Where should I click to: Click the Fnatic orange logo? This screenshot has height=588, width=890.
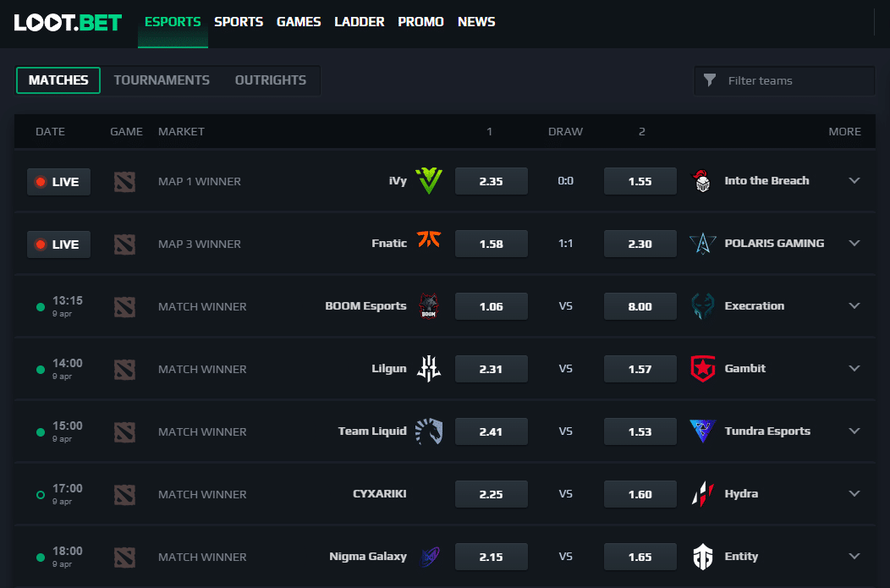[429, 239]
